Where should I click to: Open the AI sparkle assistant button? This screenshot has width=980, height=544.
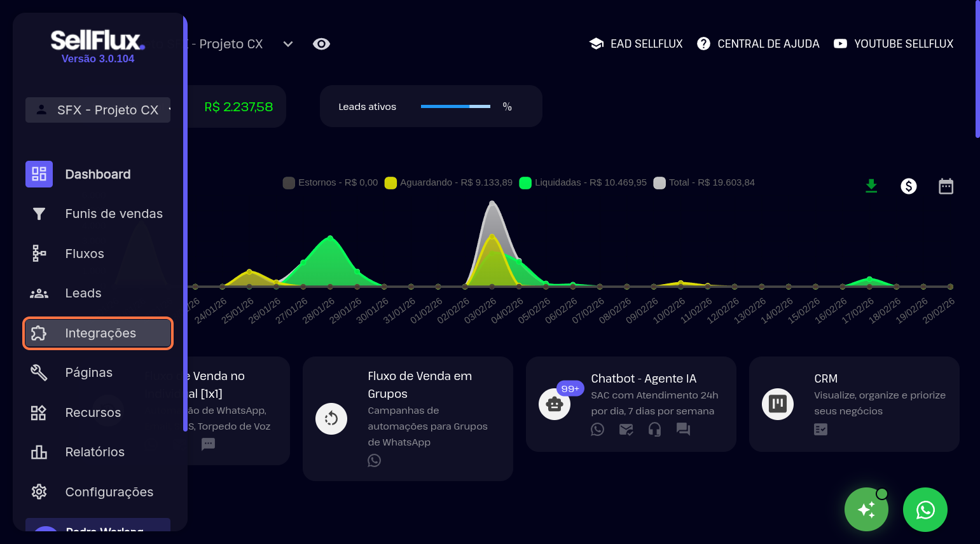pos(866,510)
